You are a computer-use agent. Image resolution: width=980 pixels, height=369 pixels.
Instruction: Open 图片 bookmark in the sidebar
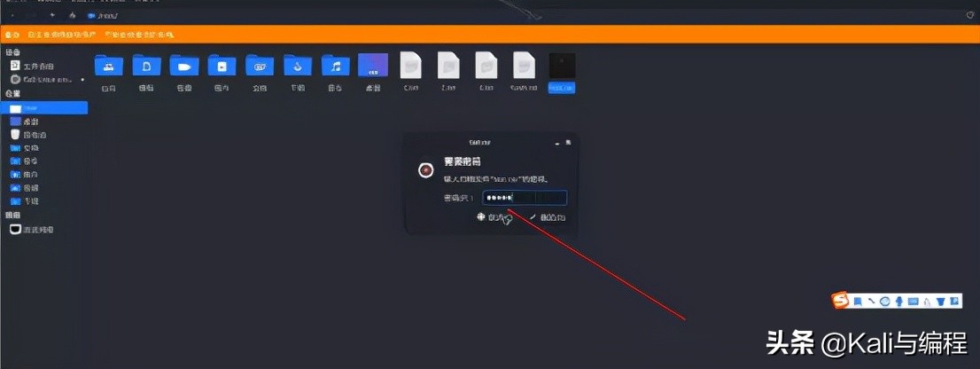[x=25, y=175]
